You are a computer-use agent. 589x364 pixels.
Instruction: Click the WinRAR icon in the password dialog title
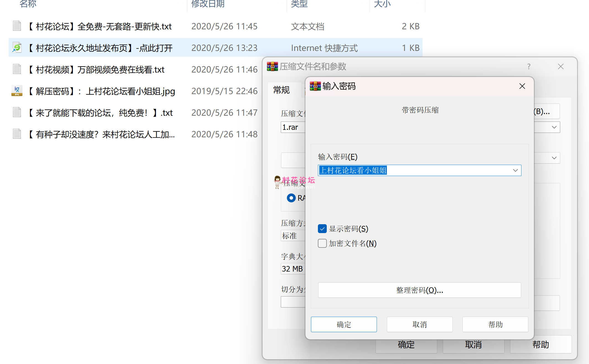pos(315,86)
